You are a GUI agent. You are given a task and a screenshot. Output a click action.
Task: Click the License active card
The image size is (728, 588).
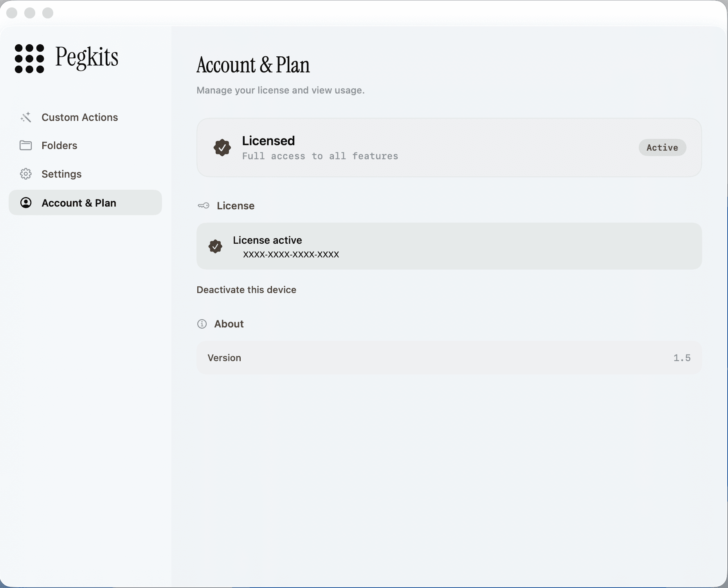point(449,246)
